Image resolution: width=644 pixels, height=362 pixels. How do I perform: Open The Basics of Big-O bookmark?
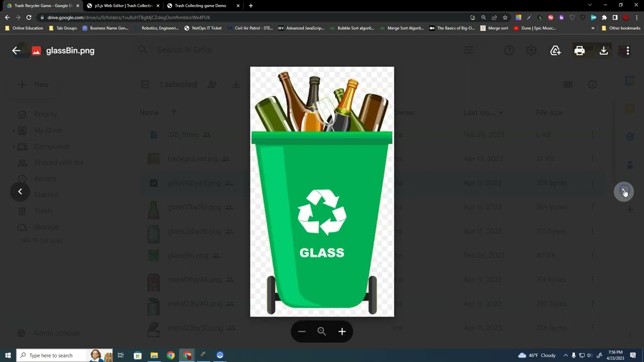click(452, 28)
